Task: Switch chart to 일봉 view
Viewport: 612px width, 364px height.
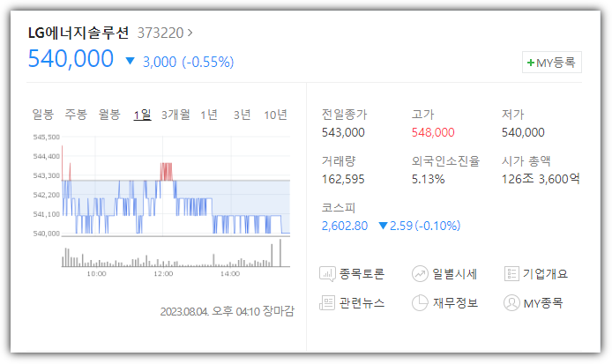Action: click(x=42, y=115)
